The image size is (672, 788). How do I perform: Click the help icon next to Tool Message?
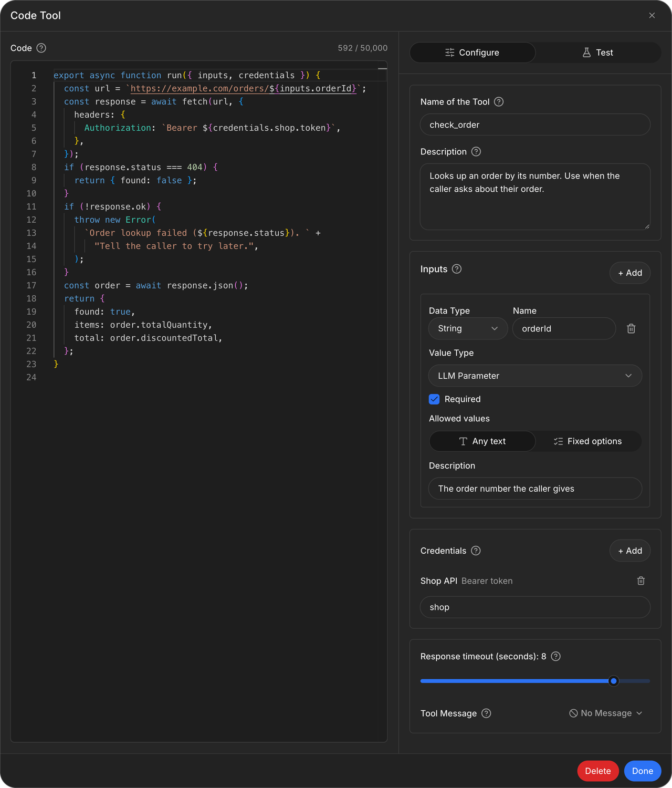coord(486,713)
